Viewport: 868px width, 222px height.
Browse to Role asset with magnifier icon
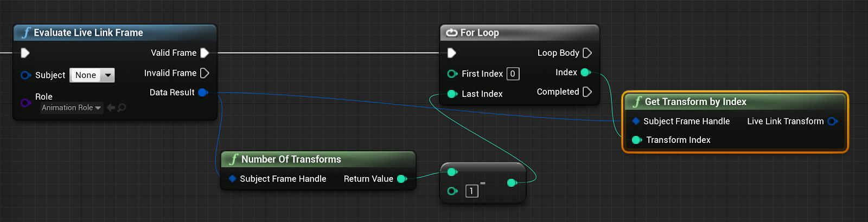122,108
